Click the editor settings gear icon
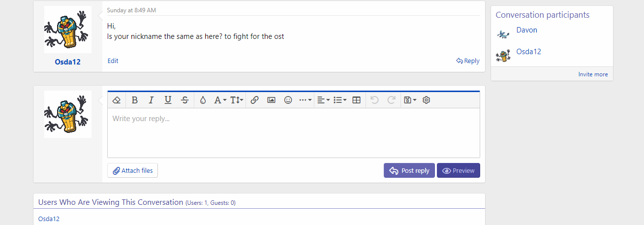 (427, 100)
